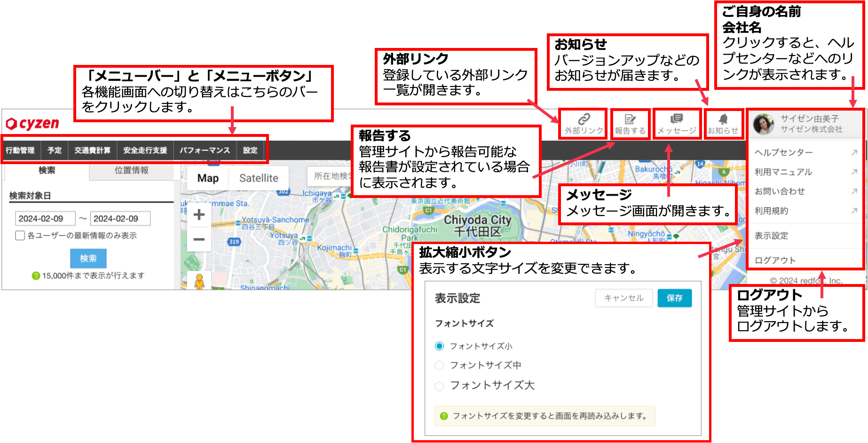Expand the サイゼン由美子 user profile menu
This screenshot has width=868, height=443.
click(x=805, y=124)
